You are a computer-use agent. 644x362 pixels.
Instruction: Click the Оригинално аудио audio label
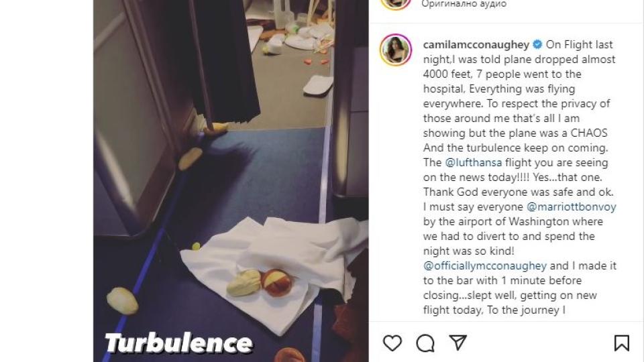click(464, 4)
